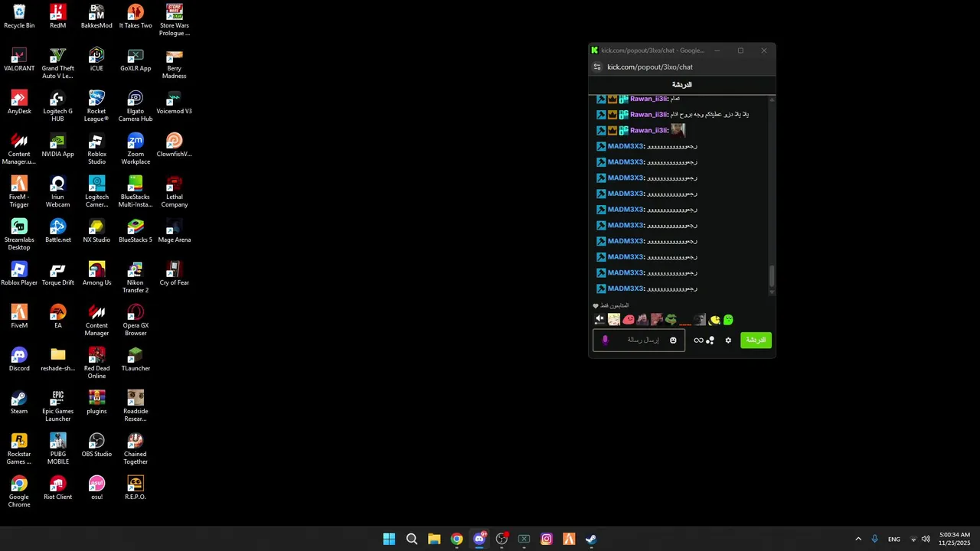
Task: Open the image emote in Rawan_ii3li's message
Action: tap(678, 130)
